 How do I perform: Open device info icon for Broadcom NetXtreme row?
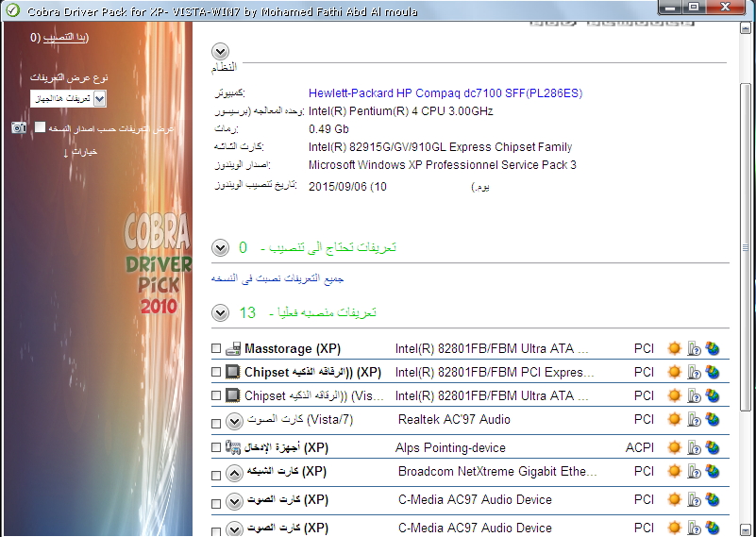coord(694,471)
